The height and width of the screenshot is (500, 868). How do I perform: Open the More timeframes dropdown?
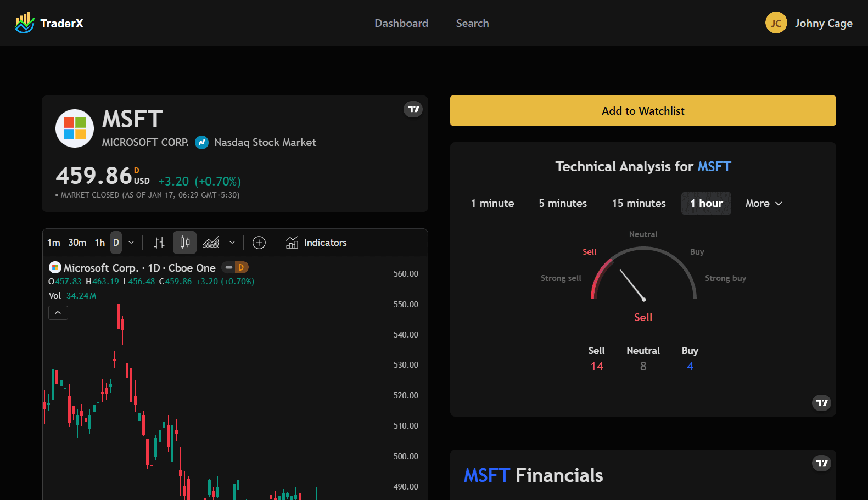tap(763, 204)
